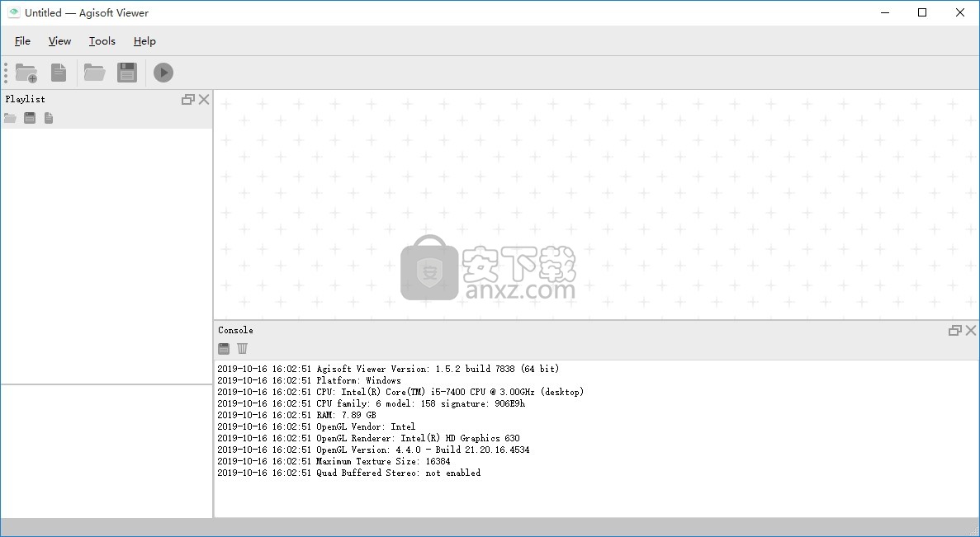Screen dimensions: 980x537
Task: Click the Agisoft Viewer Version console line
Action: 388,369
